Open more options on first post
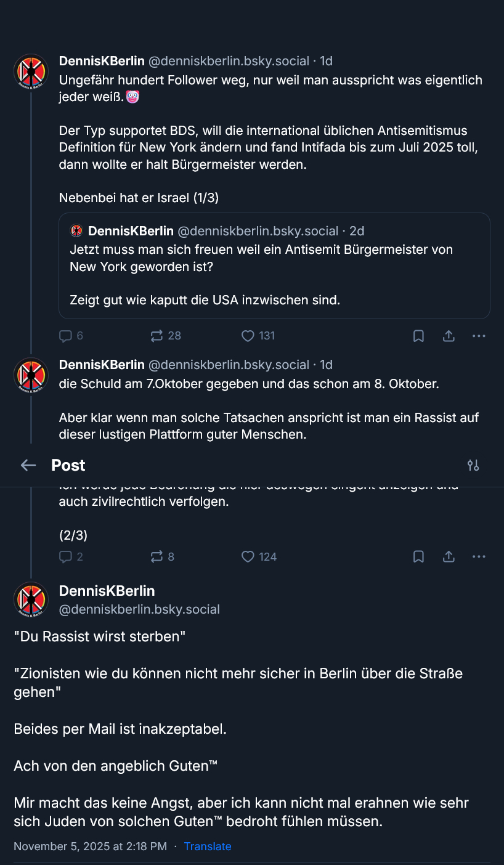The width and height of the screenshot is (504, 865). tap(479, 336)
